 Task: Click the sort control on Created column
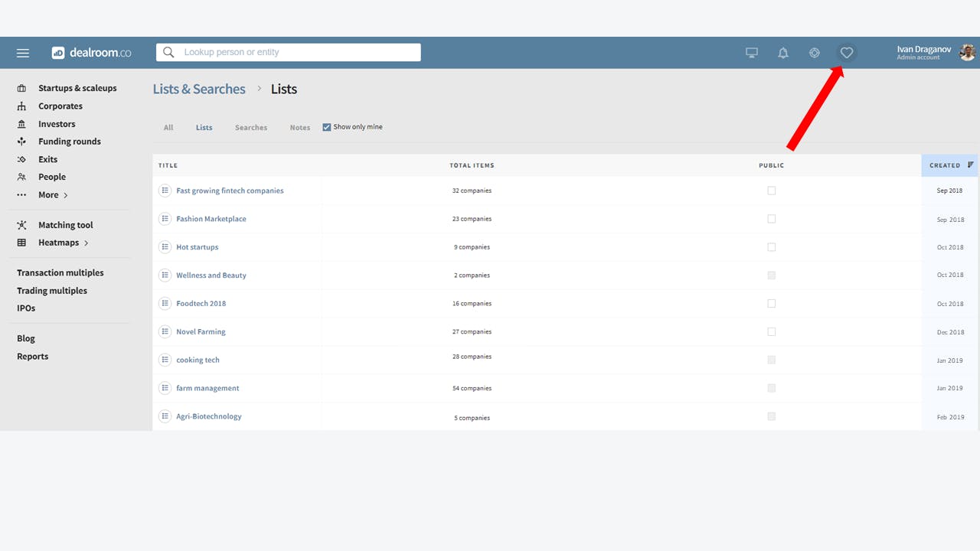click(970, 165)
